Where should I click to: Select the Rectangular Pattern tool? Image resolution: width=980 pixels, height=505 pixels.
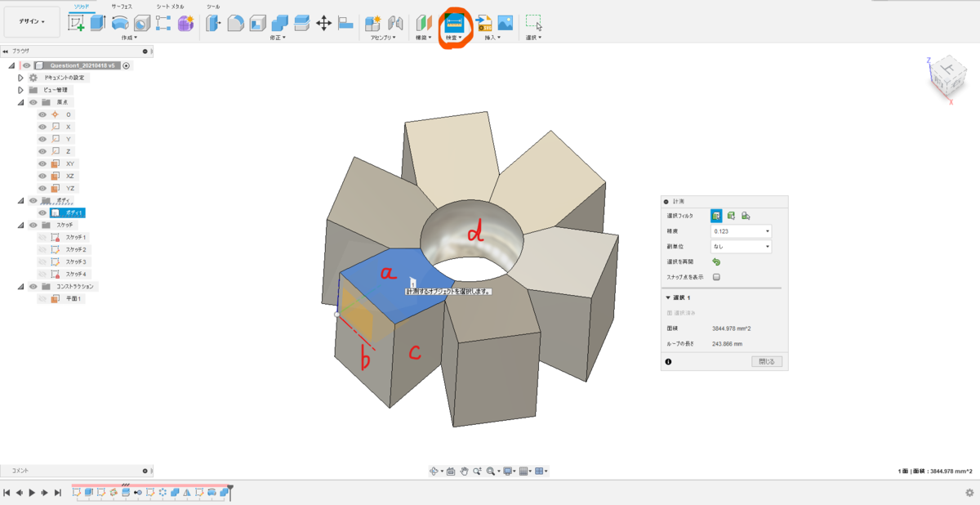(x=163, y=24)
